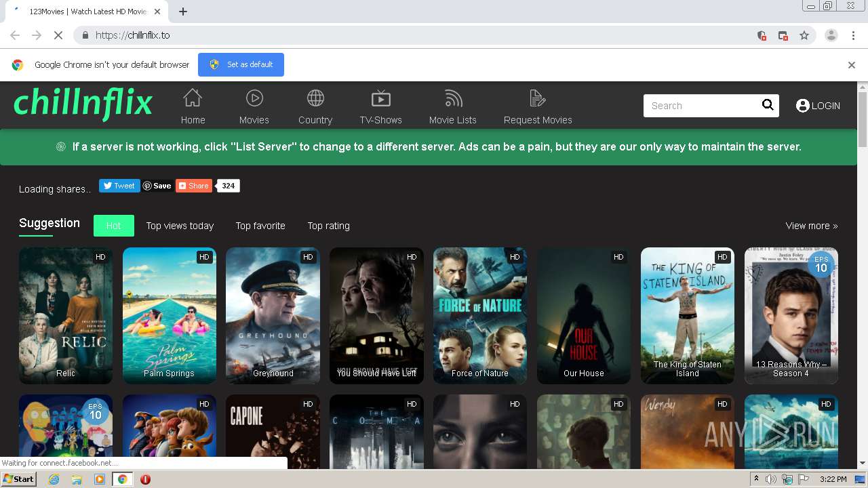Open the TV-Shows icon
The height and width of the screenshot is (488, 868).
(x=380, y=98)
